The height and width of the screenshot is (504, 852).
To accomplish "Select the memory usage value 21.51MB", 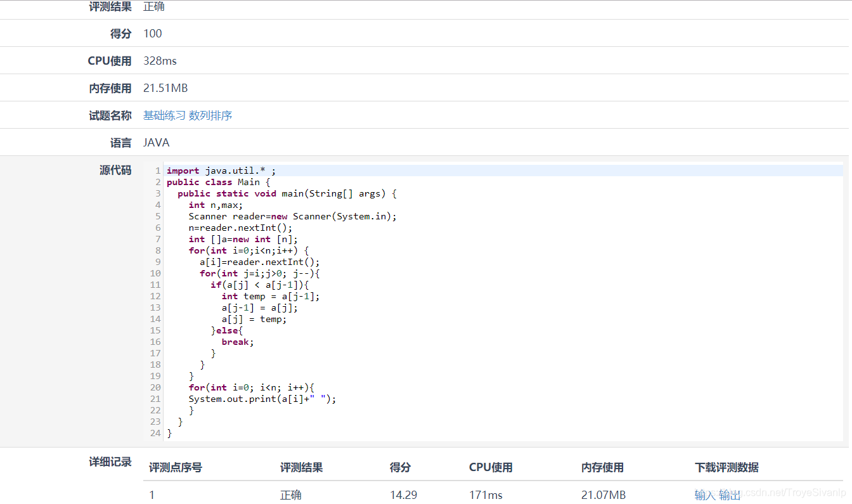I will [165, 88].
